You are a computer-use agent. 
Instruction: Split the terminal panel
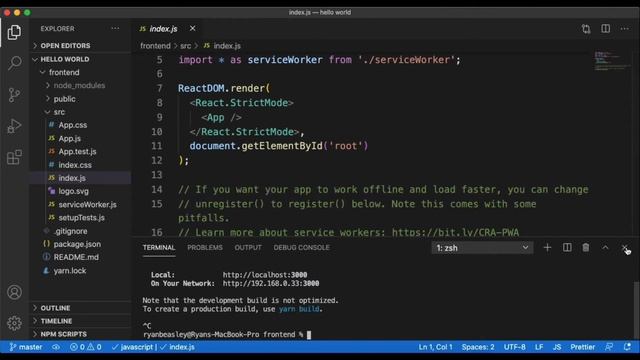pos(567,248)
